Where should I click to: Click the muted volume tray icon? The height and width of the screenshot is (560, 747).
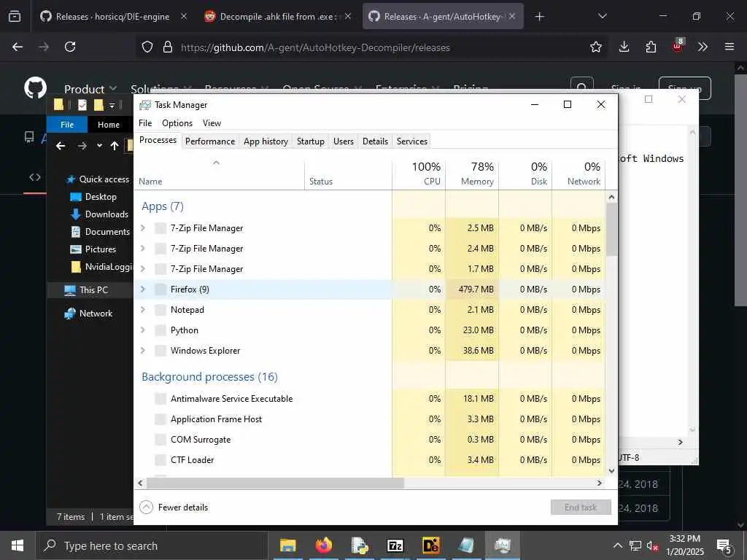pos(652,545)
